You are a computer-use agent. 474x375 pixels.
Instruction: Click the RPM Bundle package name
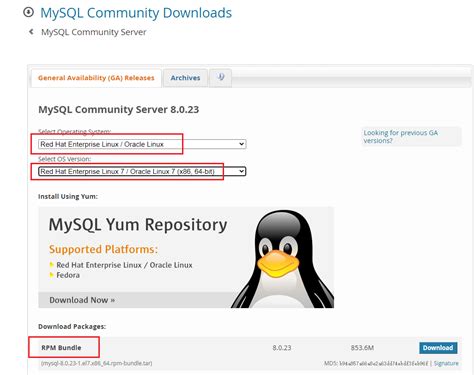(61, 348)
